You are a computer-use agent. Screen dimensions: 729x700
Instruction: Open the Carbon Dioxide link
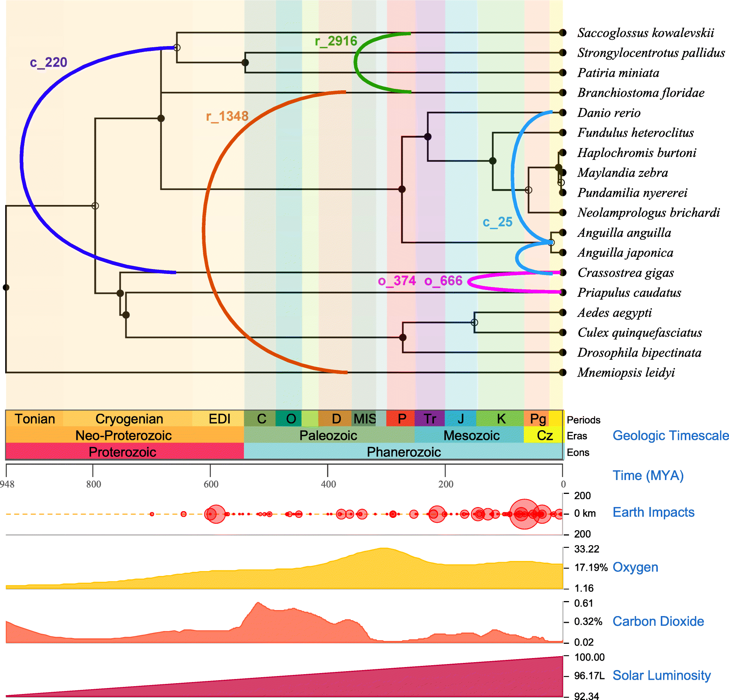(658, 621)
